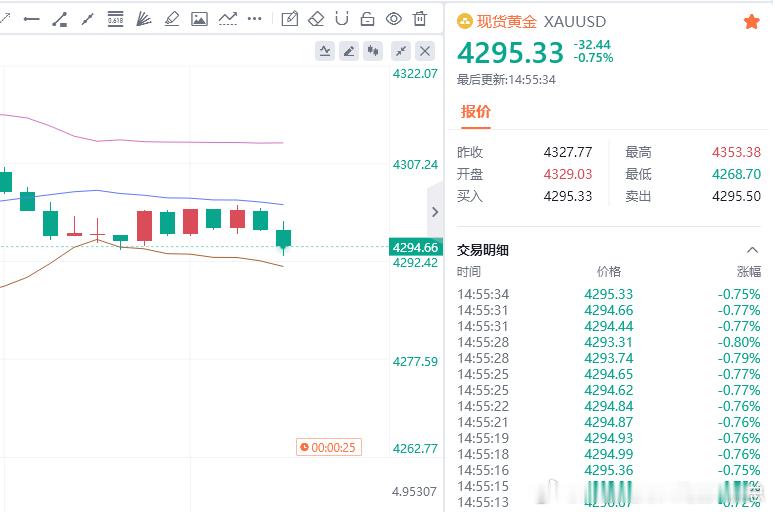
Task: Click the 4294.66 current price label
Action: (x=416, y=247)
